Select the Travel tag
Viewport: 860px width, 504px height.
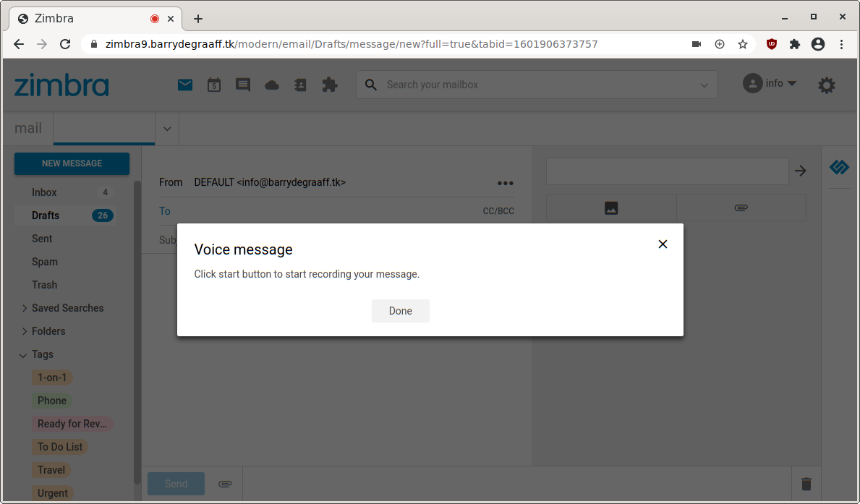[x=51, y=469]
